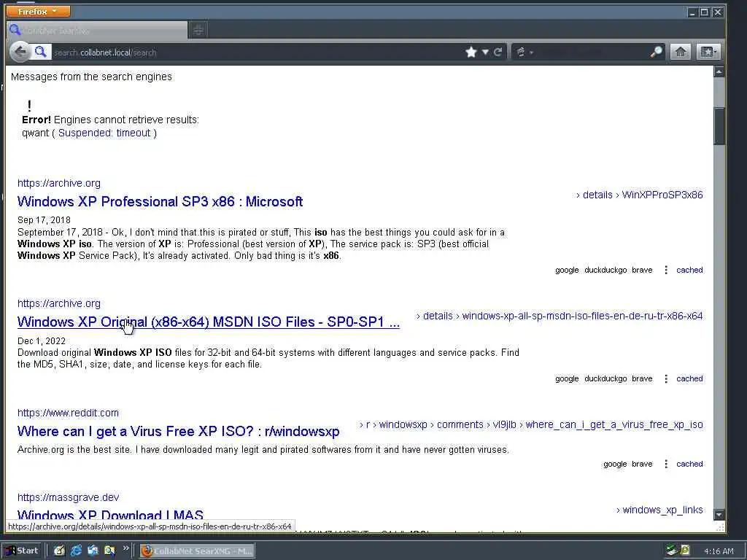Click the search bar magnifying glass icon
Image resolution: width=747 pixels, height=560 pixels.
(657, 52)
